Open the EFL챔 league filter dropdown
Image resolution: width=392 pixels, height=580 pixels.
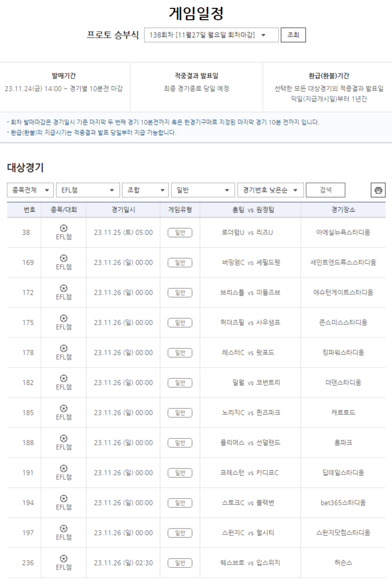pos(87,190)
